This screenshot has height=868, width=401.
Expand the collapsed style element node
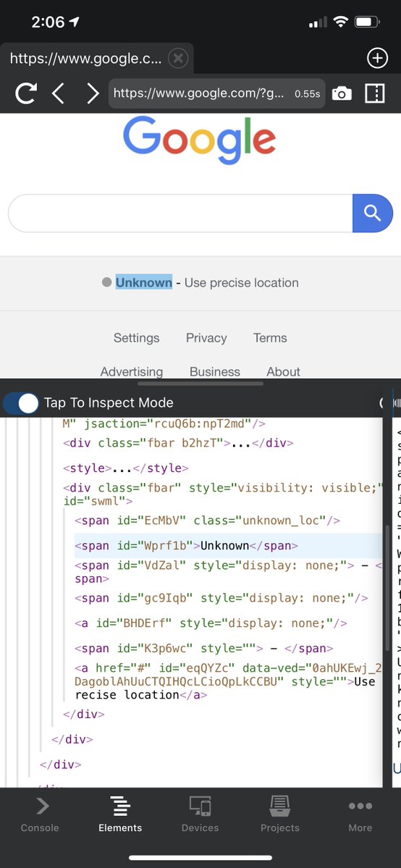[x=126, y=468]
